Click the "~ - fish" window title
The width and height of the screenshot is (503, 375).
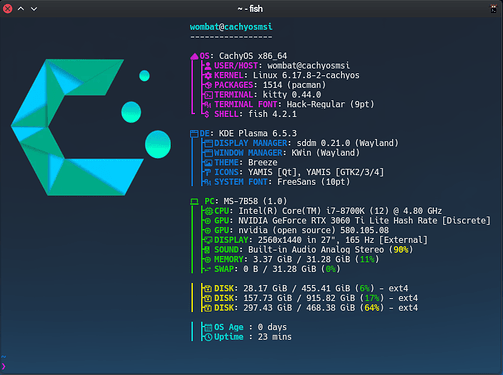pyautogui.click(x=250, y=9)
